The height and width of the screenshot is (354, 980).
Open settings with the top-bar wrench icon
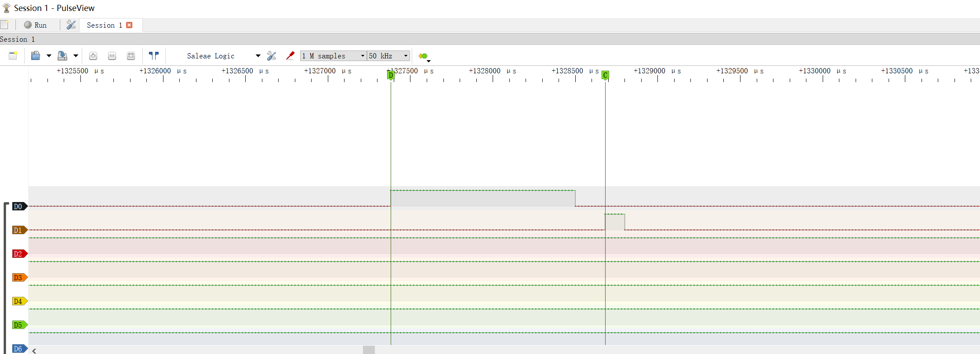click(71, 25)
